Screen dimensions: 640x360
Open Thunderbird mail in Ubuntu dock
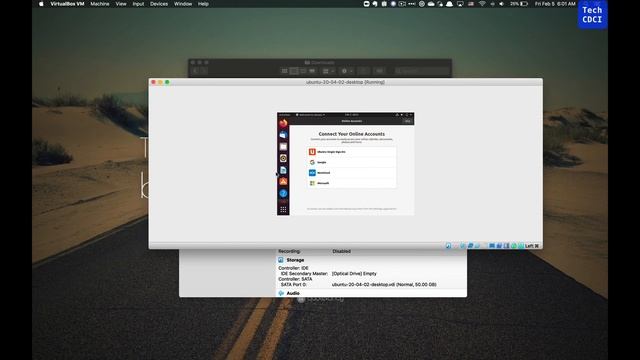click(x=283, y=135)
